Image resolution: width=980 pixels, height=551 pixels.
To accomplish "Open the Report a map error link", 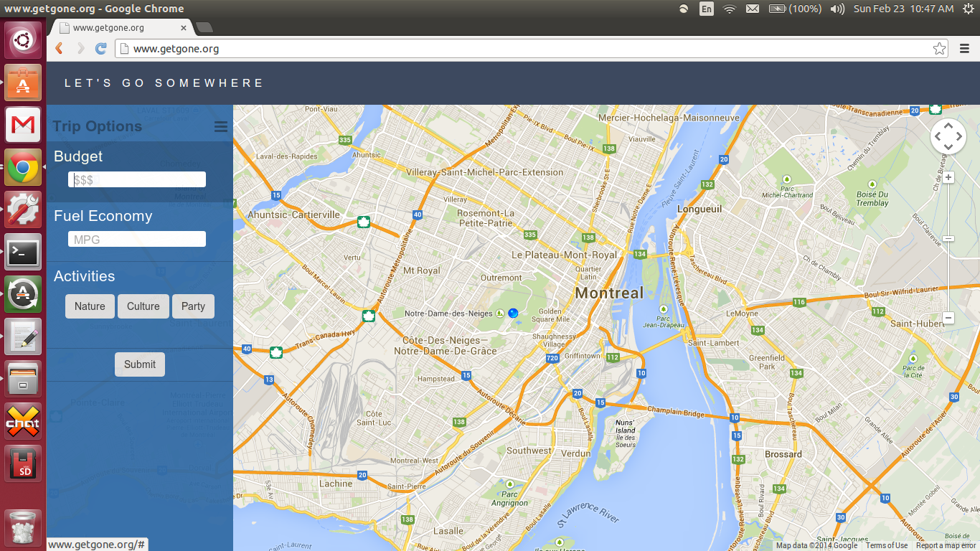I will pos(946,545).
